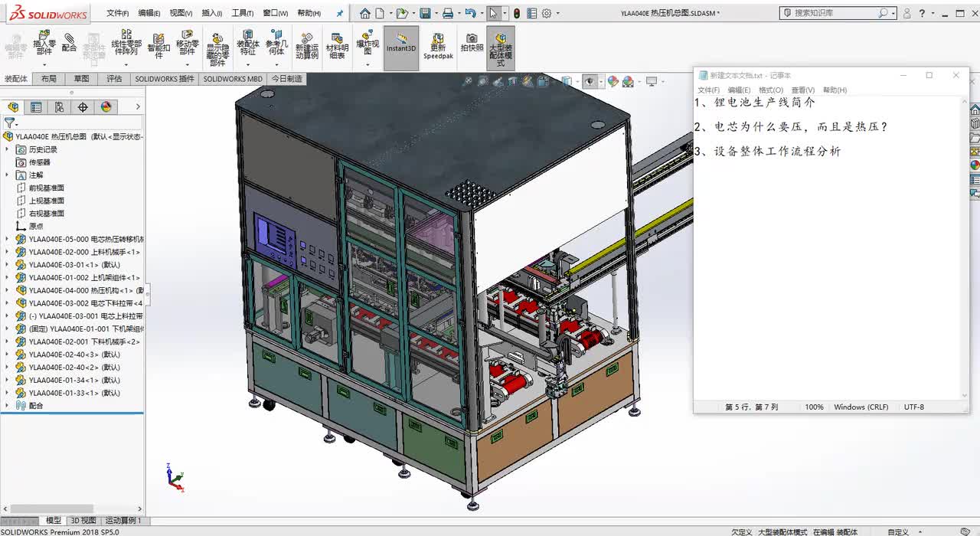Screen dimensions: 980x536
Task: Switch to the 评估 ribbon tab
Action: [114, 79]
